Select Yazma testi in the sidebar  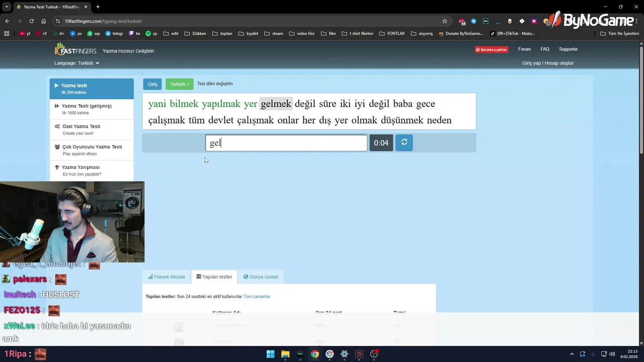coord(92,88)
